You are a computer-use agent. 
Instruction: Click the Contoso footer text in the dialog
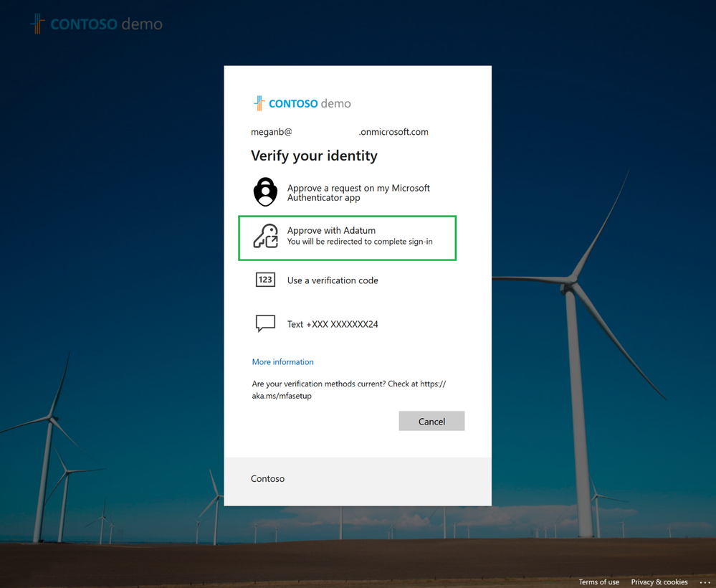pyautogui.click(x=267, y=478)
